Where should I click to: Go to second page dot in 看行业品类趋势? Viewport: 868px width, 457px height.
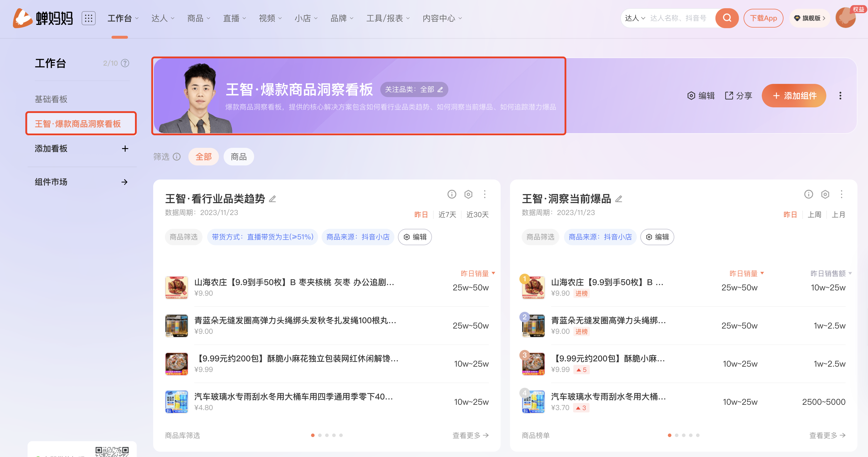coord(320,436)
